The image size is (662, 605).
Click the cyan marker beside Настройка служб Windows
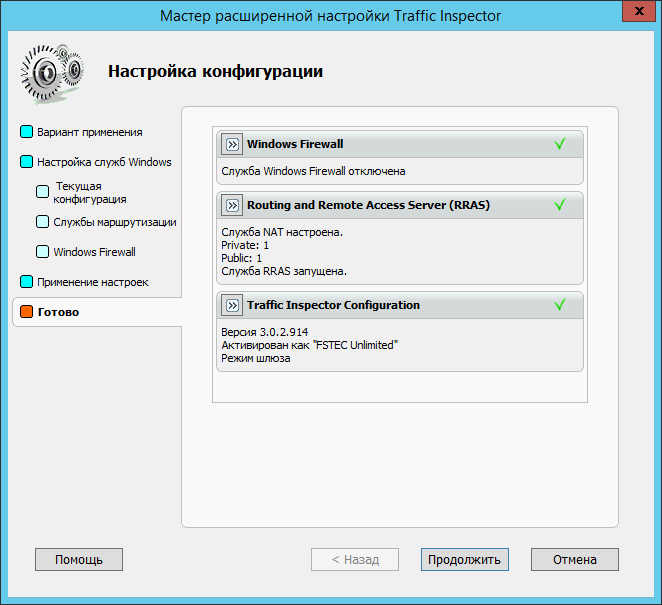pyautogui.click(x=26, y=162)
